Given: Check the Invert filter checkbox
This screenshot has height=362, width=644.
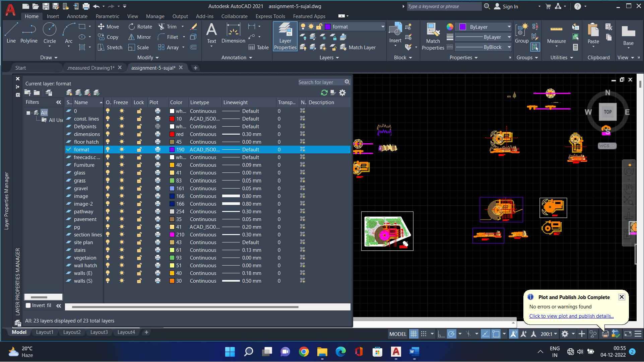Looking at the screenshot, I should pyautogui.click(x=28, y=305).
